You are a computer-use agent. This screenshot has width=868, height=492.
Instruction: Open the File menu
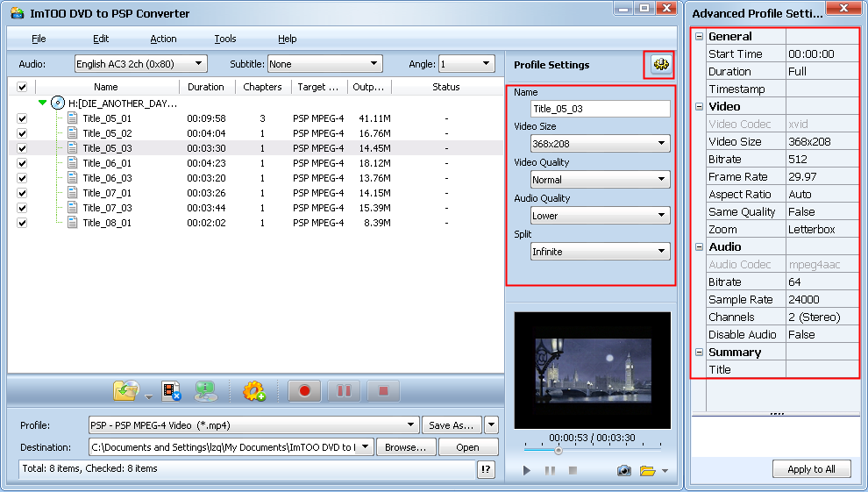coord(39,39)
